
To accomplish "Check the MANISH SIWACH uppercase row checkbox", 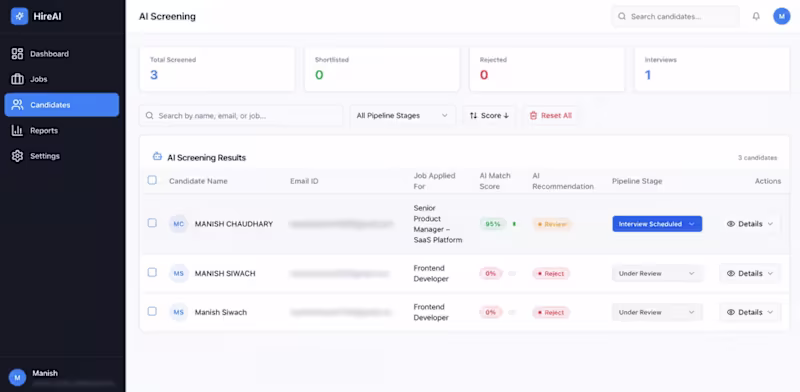I will pos(152,273).
